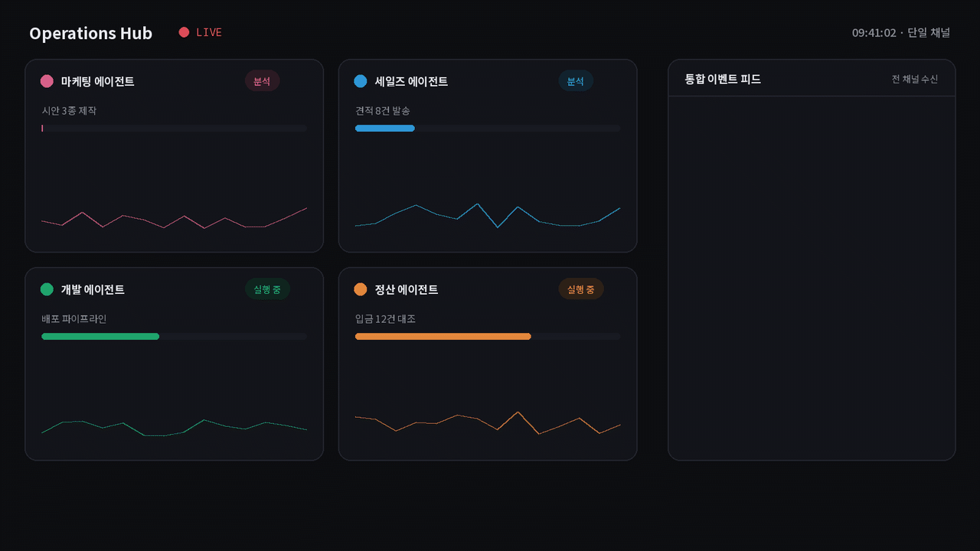980x551 pixels.
Task: Click the 실행 중 badge on 정산 에이전트
Action: tap(581, 289)
